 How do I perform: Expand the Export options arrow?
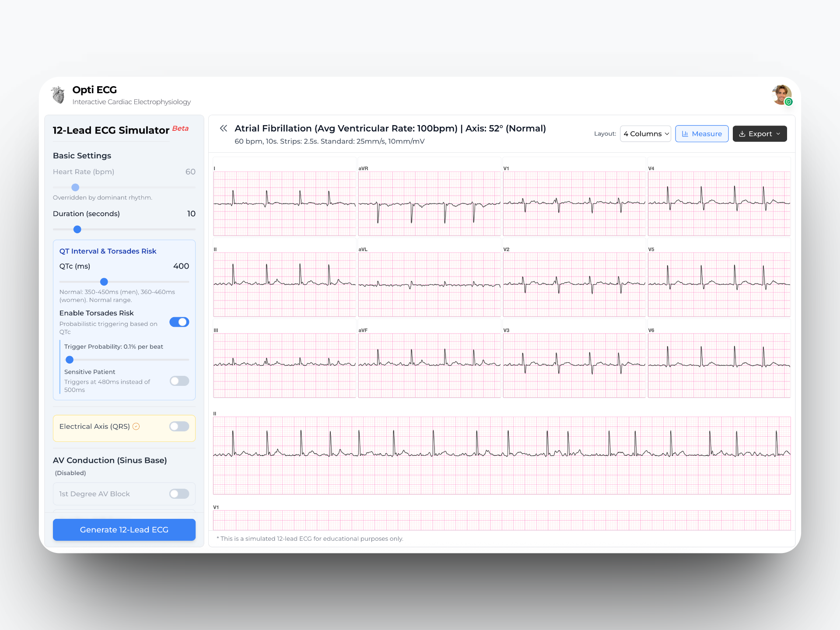point(778,134)
